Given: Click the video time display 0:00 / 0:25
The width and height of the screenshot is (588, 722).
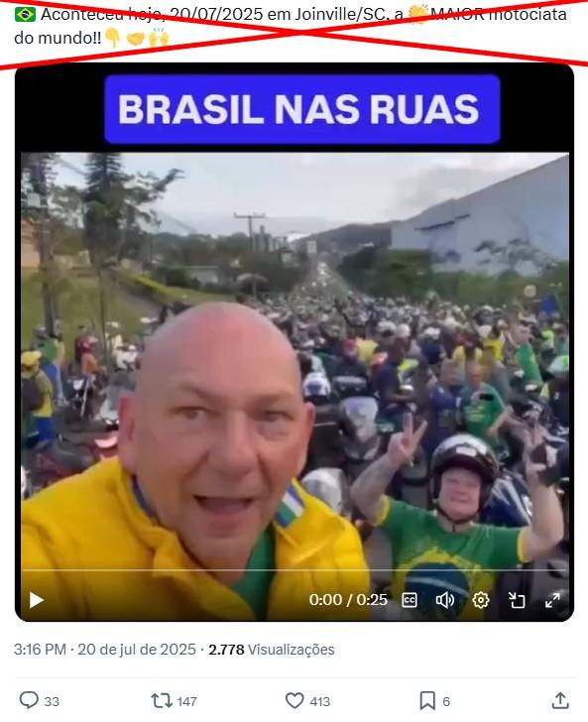Looking at the screenshot, I should coord(348,600).
